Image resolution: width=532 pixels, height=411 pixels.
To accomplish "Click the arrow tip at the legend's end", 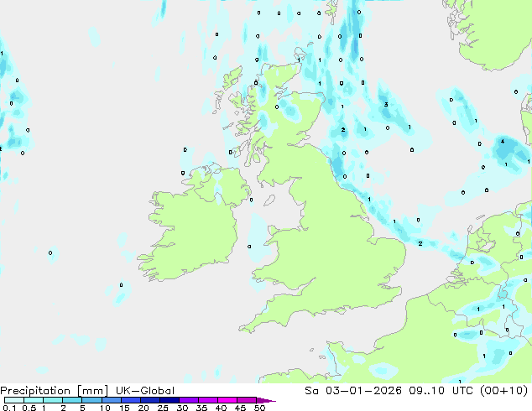I will click(266, 400).
